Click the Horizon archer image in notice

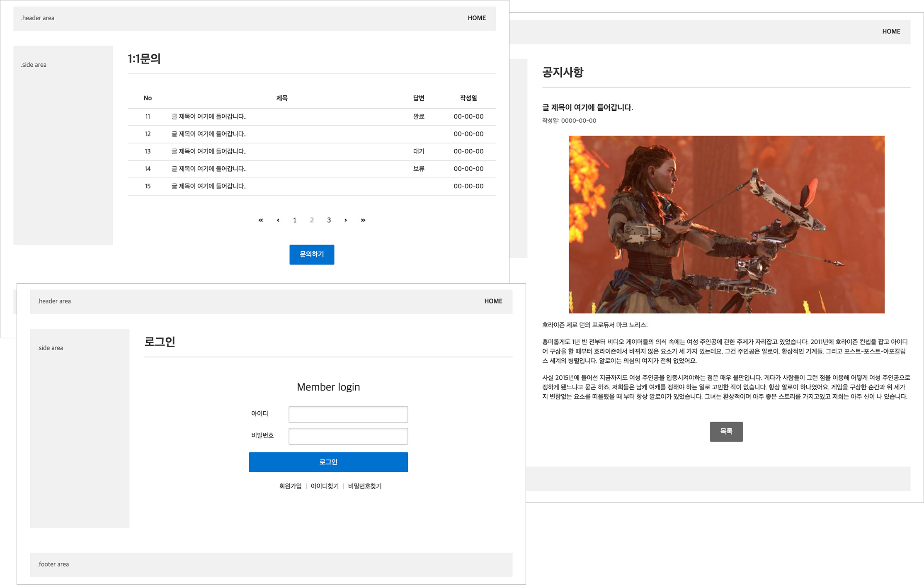point(726,224)
